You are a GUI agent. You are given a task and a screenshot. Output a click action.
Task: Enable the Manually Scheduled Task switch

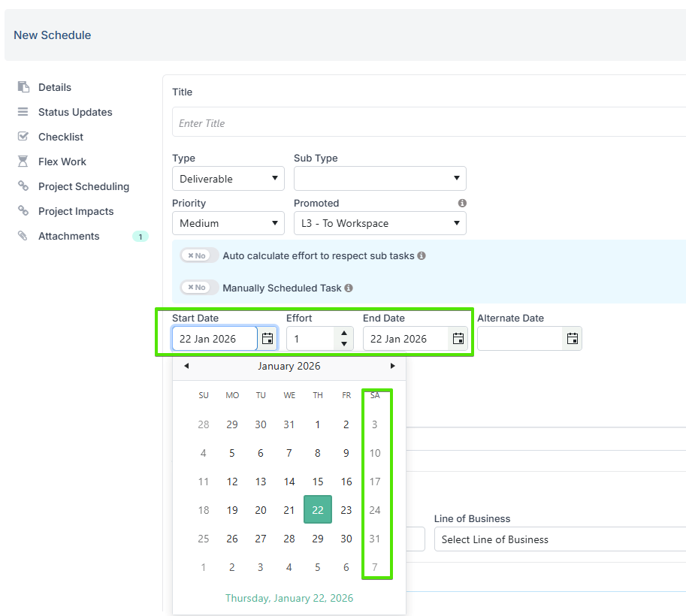[x=199, y=288]
